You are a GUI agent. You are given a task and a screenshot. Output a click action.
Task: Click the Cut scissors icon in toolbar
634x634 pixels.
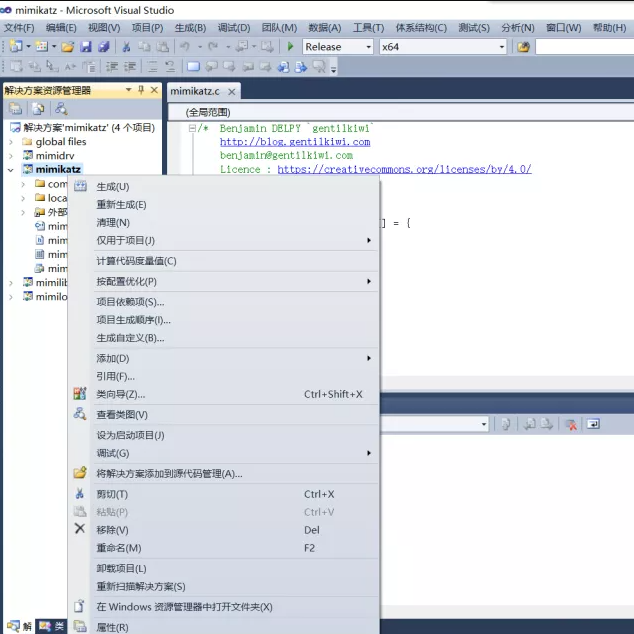tap(126, 47)
